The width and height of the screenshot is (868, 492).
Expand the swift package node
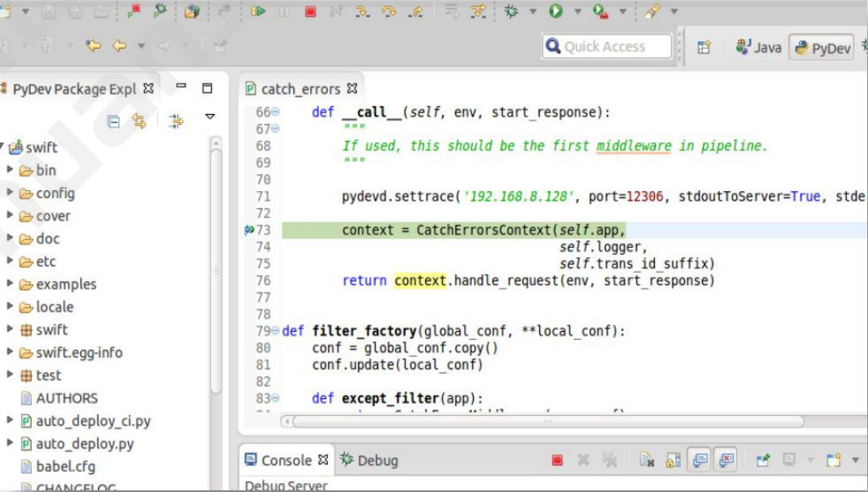(10, 329)
